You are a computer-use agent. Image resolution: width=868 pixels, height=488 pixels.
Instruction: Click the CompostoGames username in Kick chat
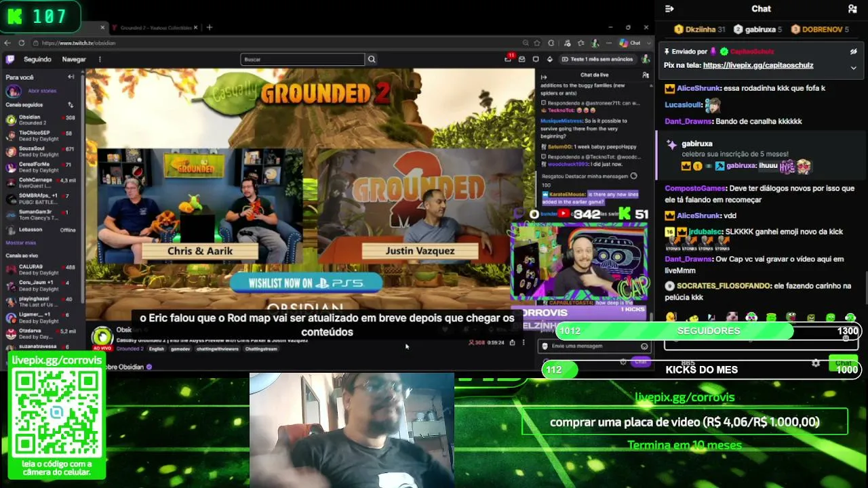point(695,188)
